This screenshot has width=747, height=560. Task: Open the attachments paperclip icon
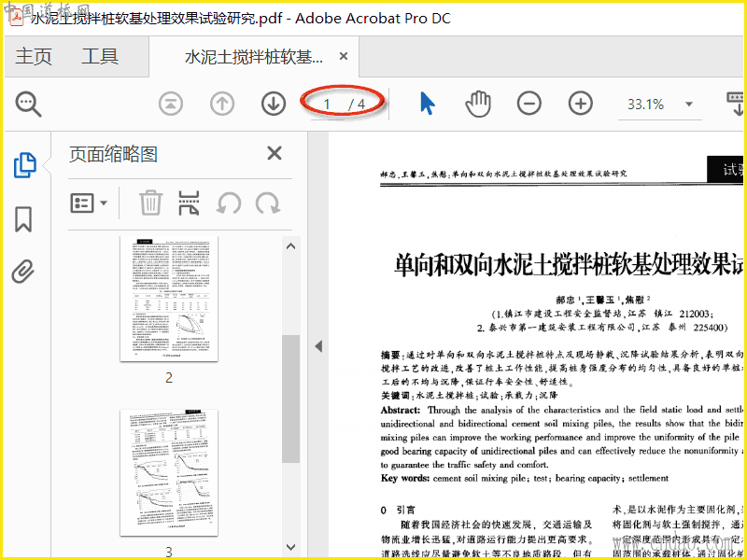pos(23,272)
